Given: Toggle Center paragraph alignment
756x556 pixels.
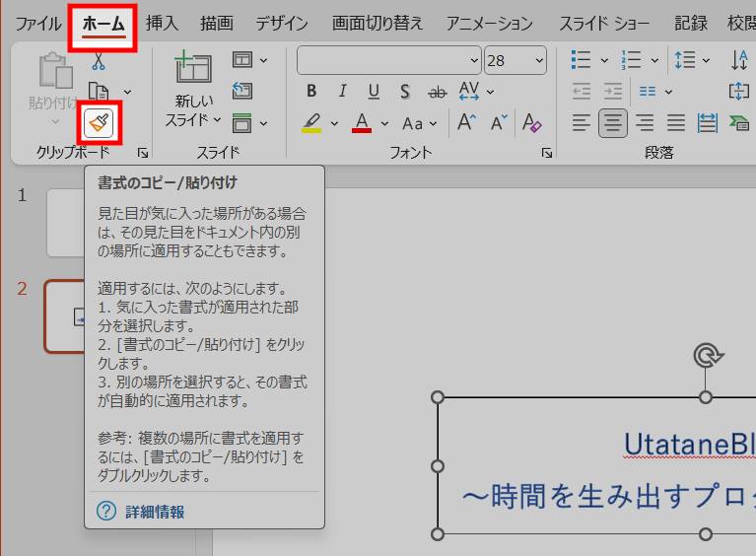Looking at the screenshot, I should coord(613,123).
